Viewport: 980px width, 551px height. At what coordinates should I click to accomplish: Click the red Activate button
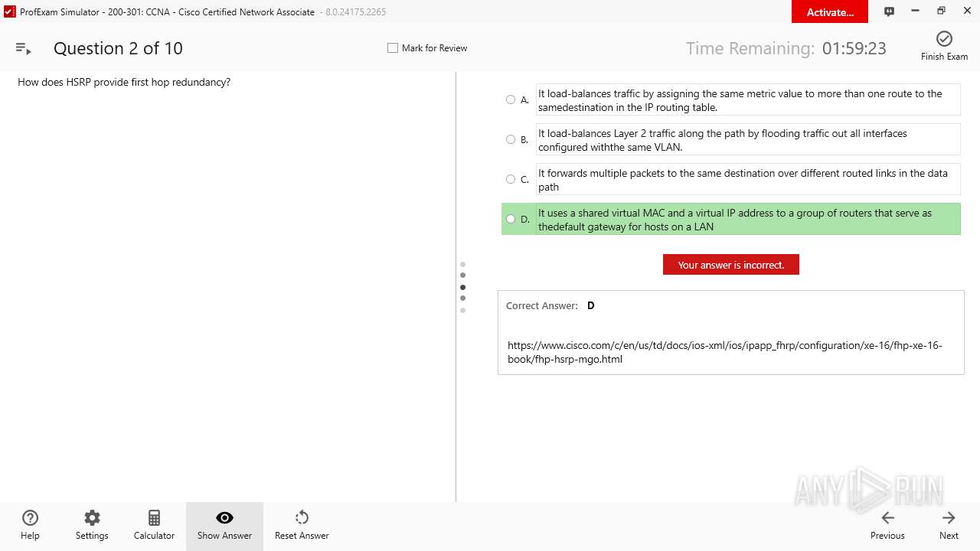pos(830,11)
